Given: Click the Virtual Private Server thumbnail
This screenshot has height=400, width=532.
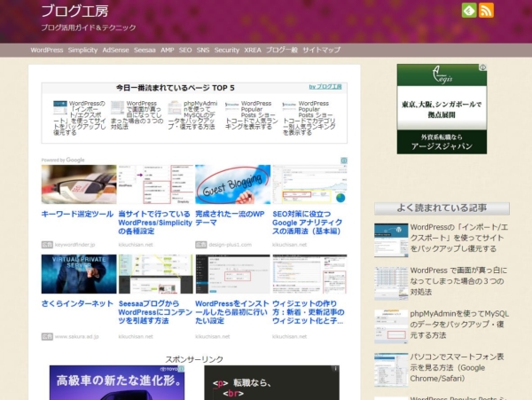Looking at the screenshot, I should 78,274.
